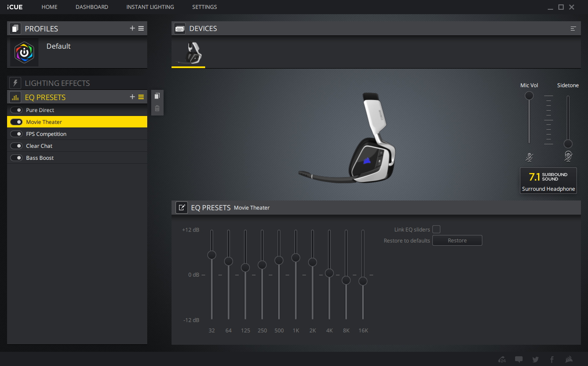Toggle the Bass Boost preset switch
Viewport: 588px width, 366px height.
(17, 158)
